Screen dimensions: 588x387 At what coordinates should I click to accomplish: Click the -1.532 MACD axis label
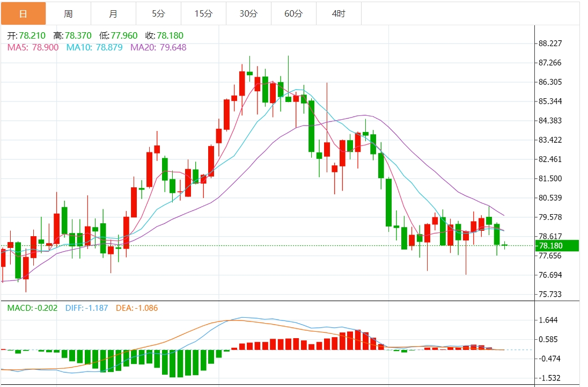(x=549, y=378)
